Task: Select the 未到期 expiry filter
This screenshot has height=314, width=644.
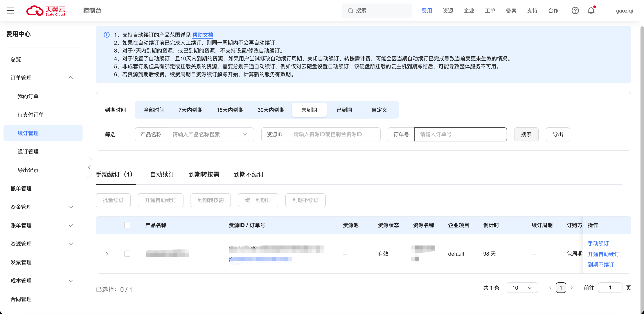Action: pyautogui.click(x=309, y=110)
